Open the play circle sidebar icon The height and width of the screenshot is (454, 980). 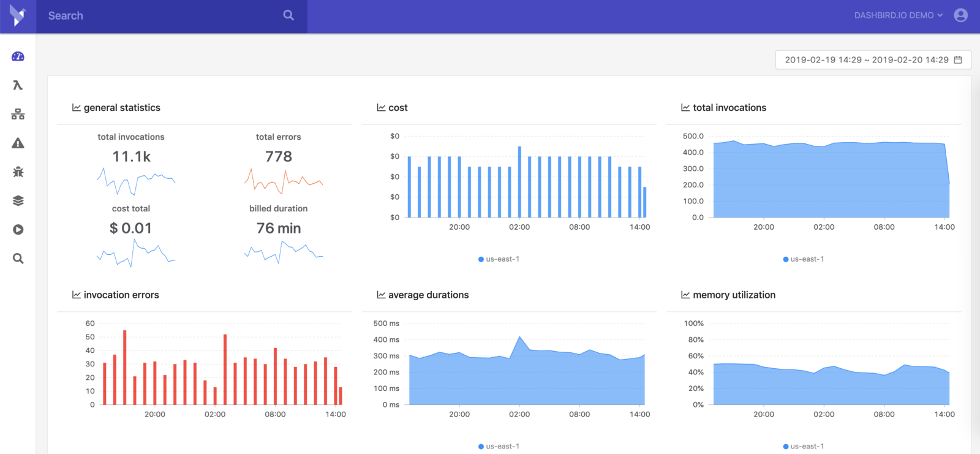coord(18,230)
